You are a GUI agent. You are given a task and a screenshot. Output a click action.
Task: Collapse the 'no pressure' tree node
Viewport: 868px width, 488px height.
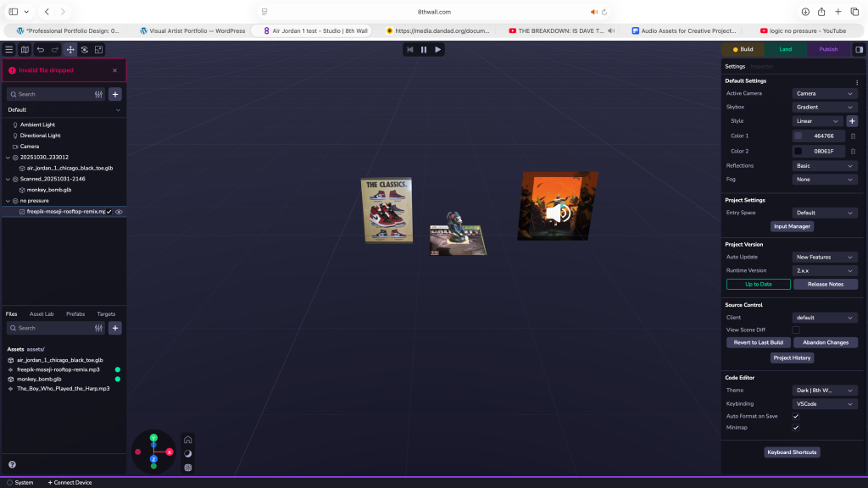(x=8, y=201)
